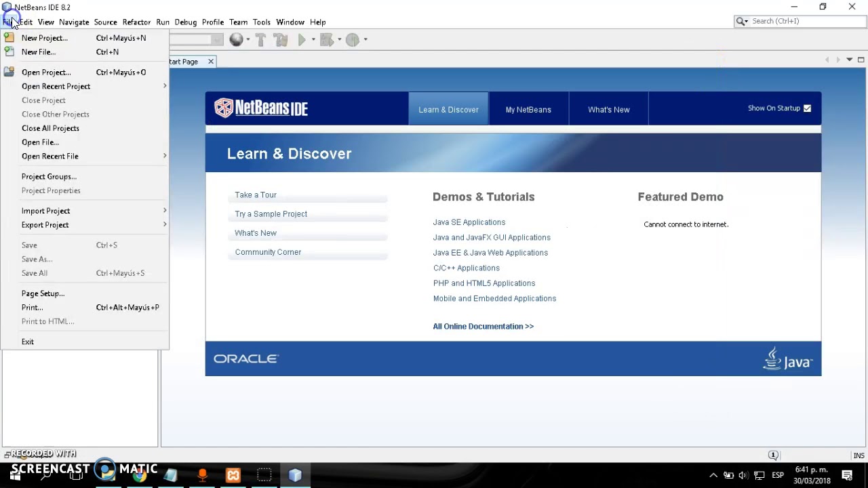This screenshot has width=868, height=488.
Task: Open All Online Documentation link
Action: click(484, 327)
